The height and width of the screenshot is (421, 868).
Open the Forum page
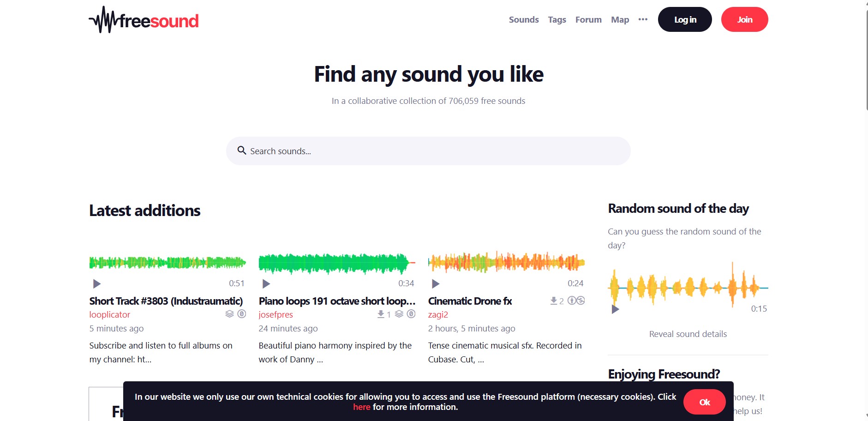[x=588, y=20]
